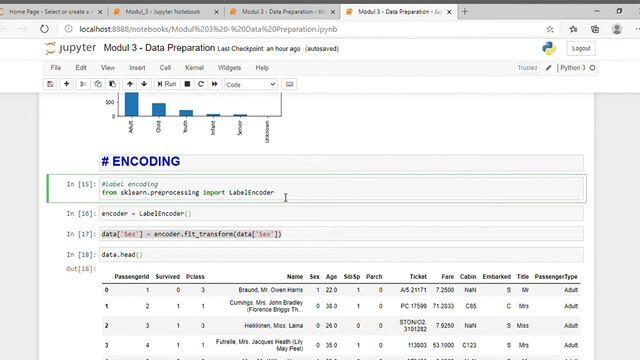Restart kernel and run all icon

coord(215,84)
